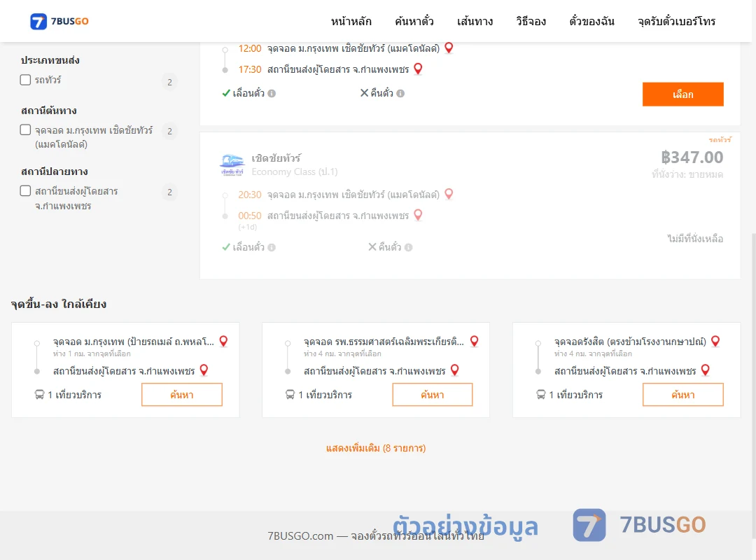This screenshot has width=756, height=560.
Task: Click map pin beside 00:50 arrival station
Action: click(418, 215)
